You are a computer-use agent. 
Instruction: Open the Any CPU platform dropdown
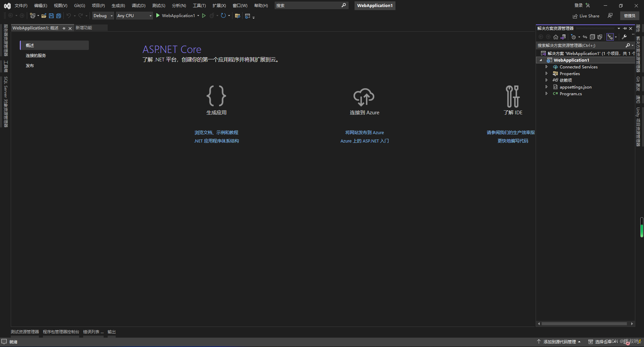pos(135,16)
